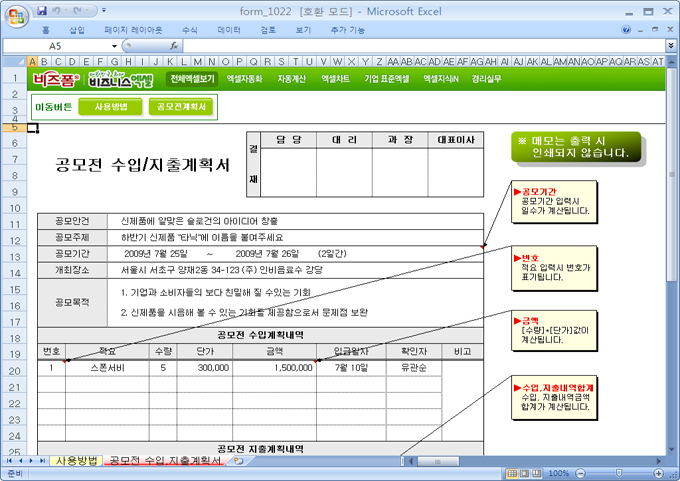Click the 공모전계획서 navigation button
This screenshot has width=680, height=481.
(x=181, y=106)
